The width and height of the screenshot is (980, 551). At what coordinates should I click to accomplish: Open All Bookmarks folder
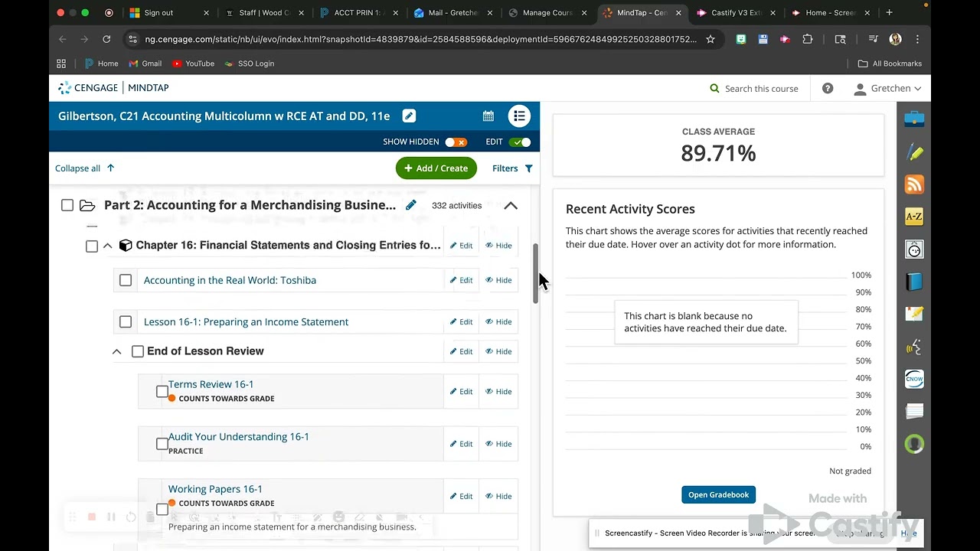click(x=890, y=64)
